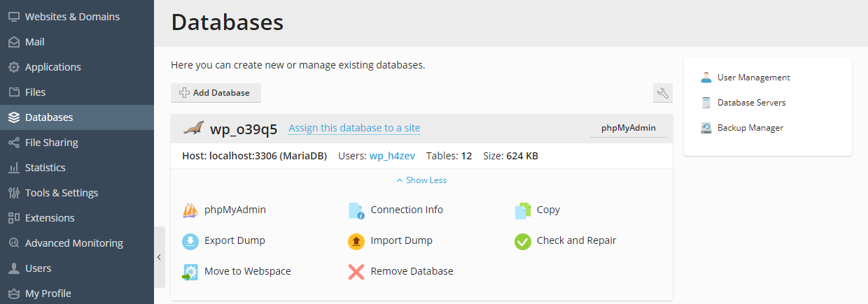Click the phpMyAdmin button in database header

[628, 129]
